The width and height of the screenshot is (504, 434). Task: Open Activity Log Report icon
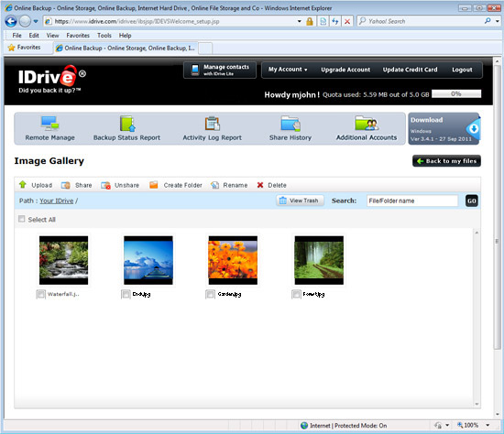tap(213, 124)
